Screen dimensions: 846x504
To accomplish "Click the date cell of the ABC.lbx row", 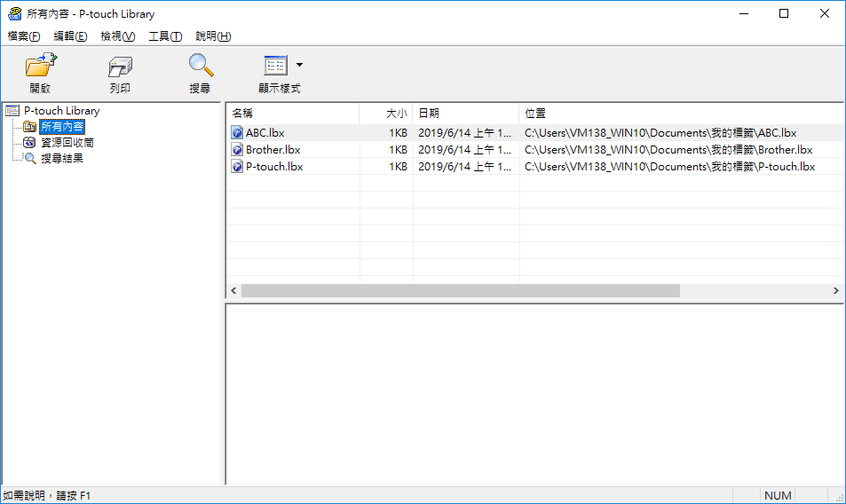I will pos(464,132).
